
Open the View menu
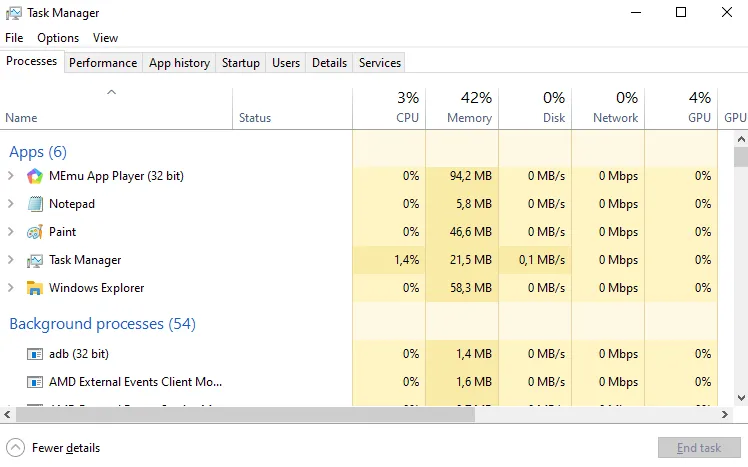tap(105, 38)
